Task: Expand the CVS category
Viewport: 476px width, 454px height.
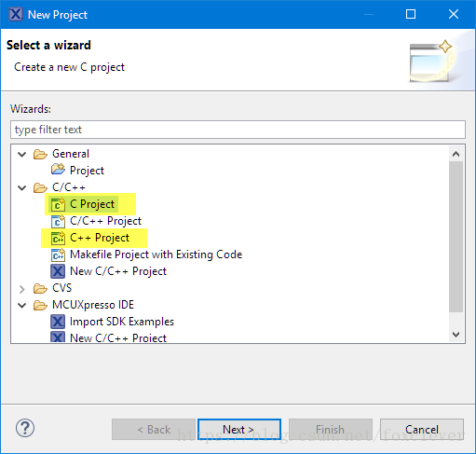Action: [22, 289]
